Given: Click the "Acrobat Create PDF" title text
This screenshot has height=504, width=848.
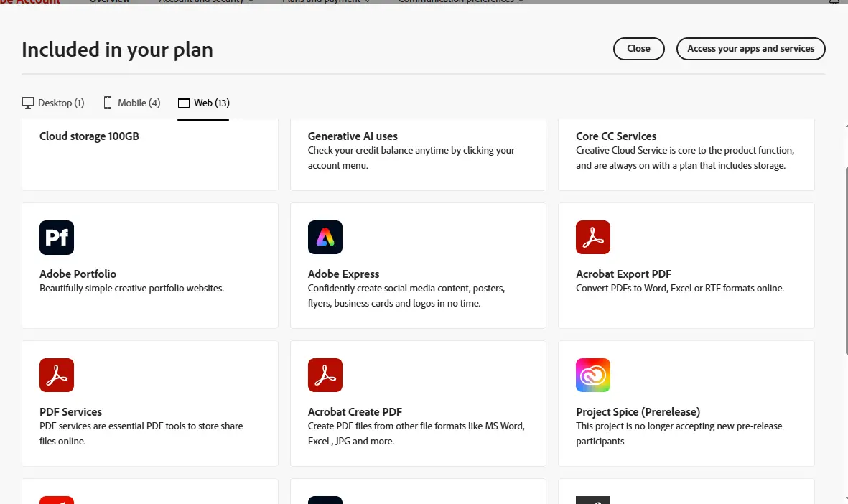Looking at the screenshot, I should tap(355, 412).
